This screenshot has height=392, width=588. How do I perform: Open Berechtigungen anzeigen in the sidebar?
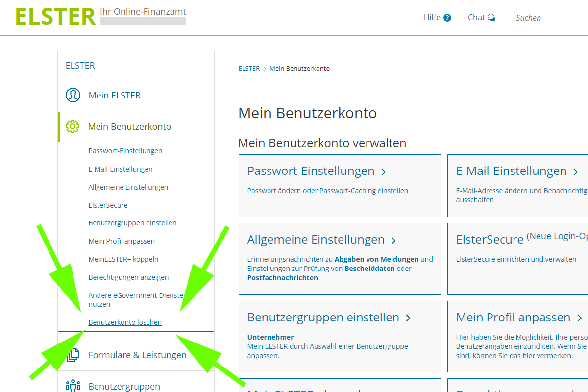pyautogui.click(x=128, y=277)
